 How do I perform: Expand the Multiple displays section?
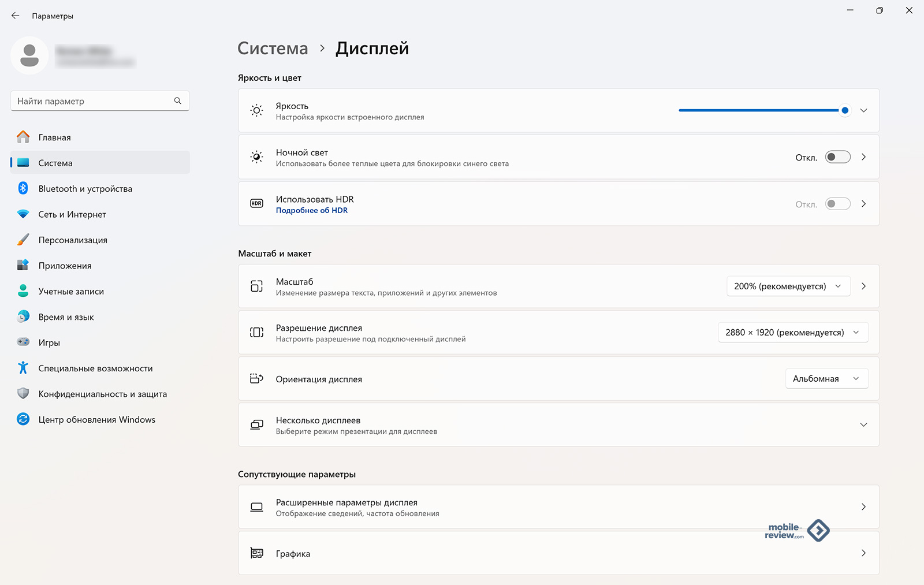coord(863,425)
